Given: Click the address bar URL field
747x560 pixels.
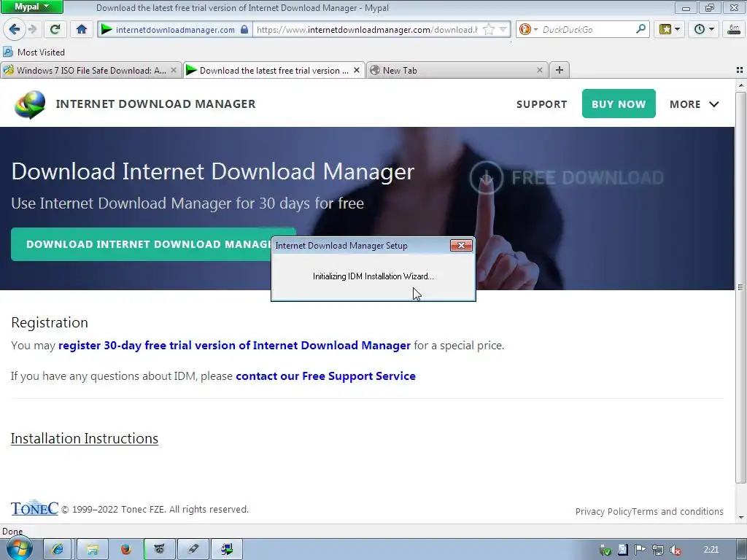Looking at the screenshot, I should (367, 29).
